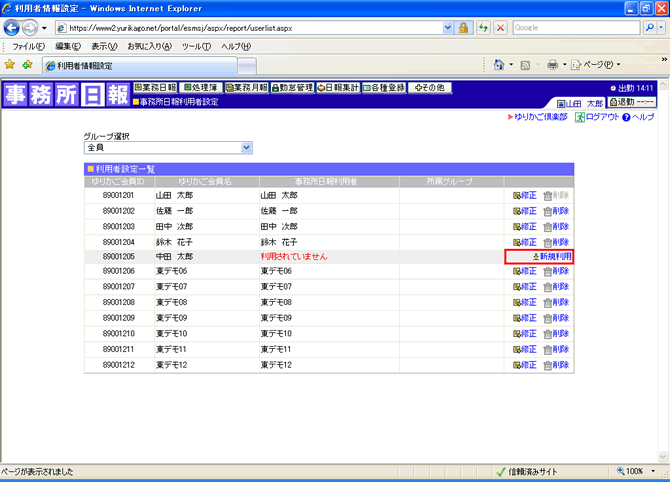The height and width of the screenshot is (482, 670).
Task: Open the 編集(E) menu
Action: [68, 46]
